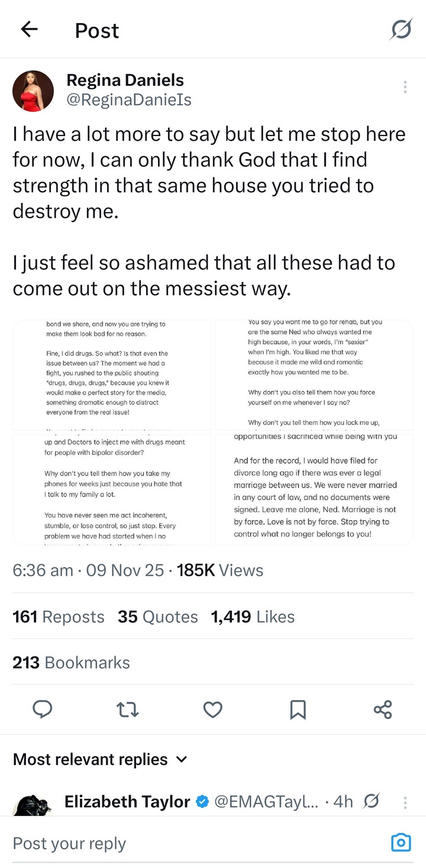Open the first attached screenshot image

[x=112, y=375]
